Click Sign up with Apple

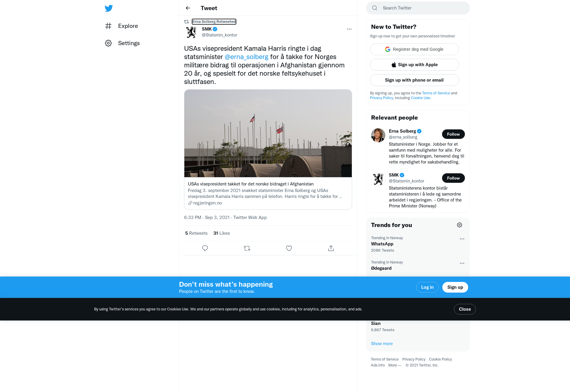(414, 65)
